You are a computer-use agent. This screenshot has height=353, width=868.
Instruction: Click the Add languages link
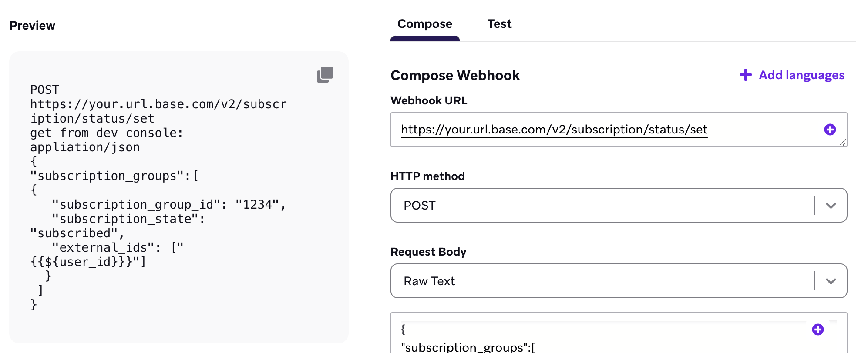coord(801,75)
